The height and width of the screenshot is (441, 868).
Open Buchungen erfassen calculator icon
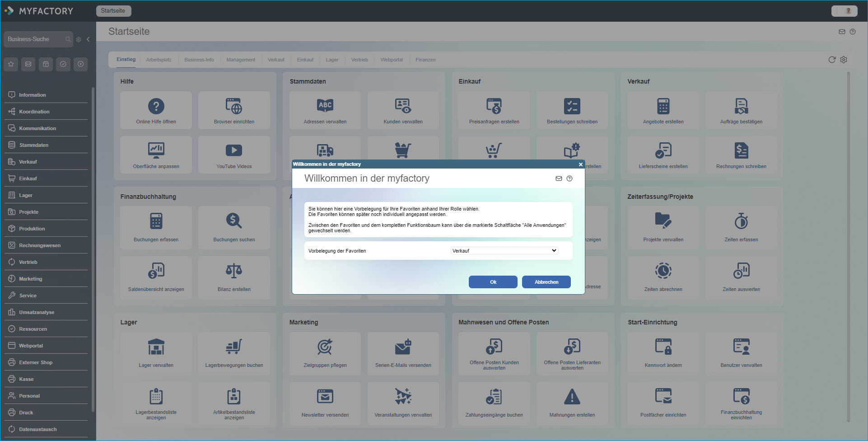coord(156,221)
